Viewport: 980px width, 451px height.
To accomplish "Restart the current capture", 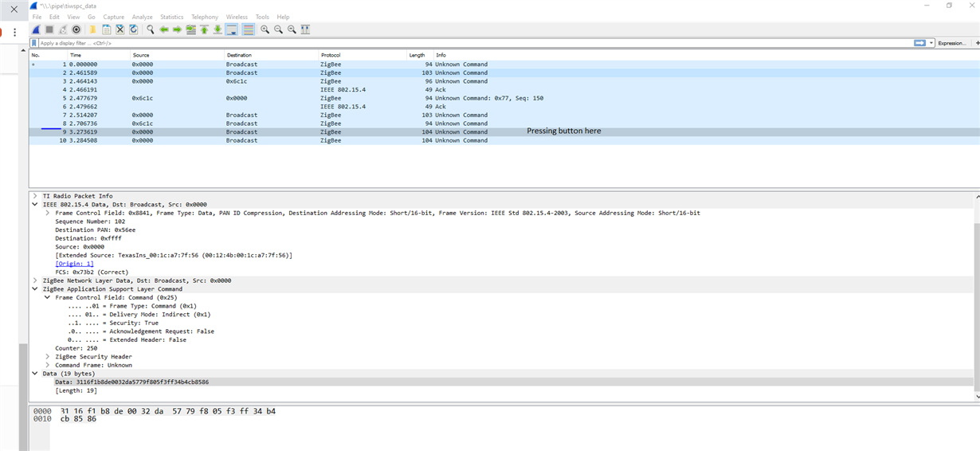I will click(63, 29).
